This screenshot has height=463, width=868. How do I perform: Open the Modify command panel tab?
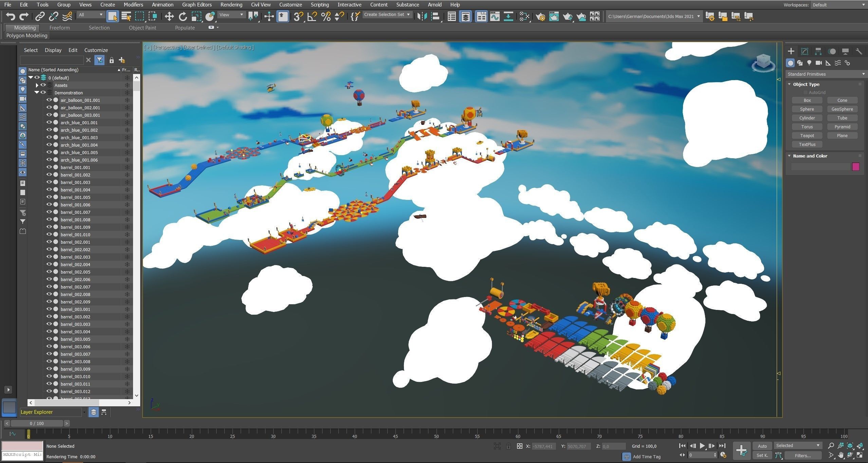805,51
